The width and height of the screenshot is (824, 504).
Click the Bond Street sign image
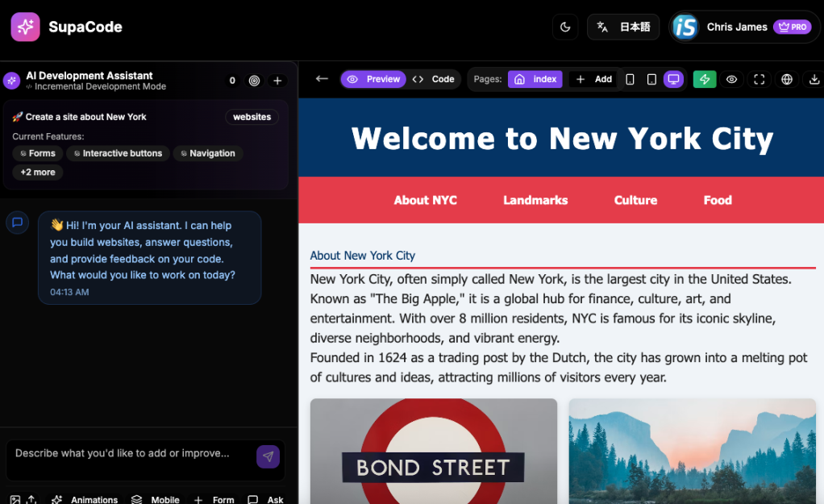pos(434,451)
